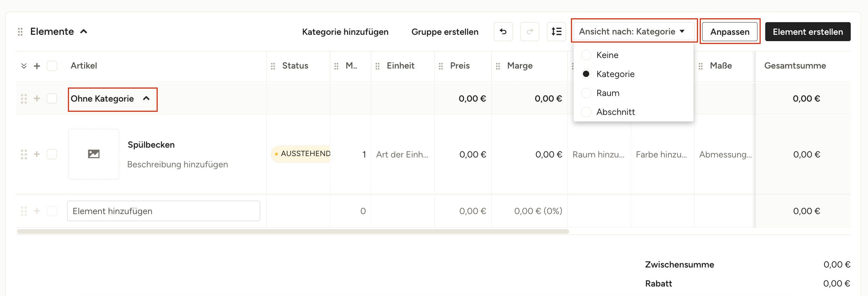Screen dimensions: 868x296
Task: Click the Element erstellen button
Action: pos(808,32)
